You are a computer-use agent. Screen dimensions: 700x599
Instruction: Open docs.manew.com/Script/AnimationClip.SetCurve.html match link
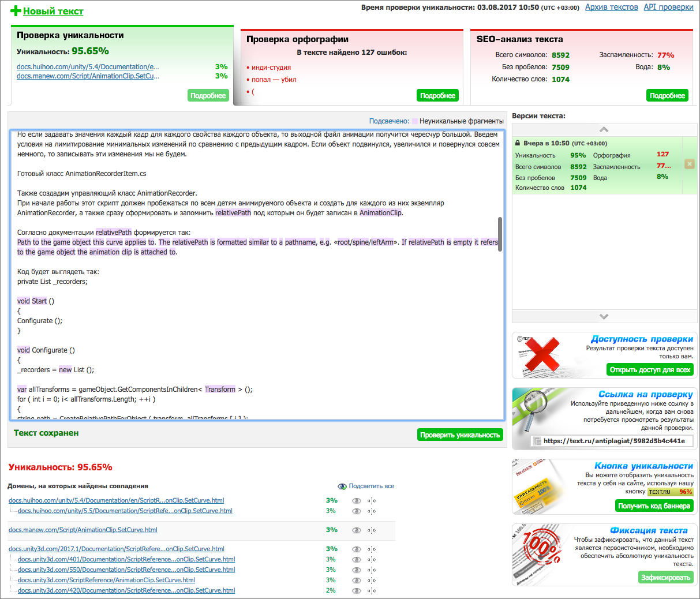[83, 530]
